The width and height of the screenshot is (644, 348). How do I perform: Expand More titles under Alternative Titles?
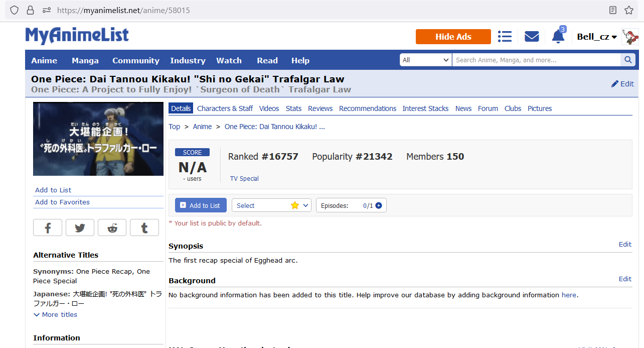[x=55, y=314]
